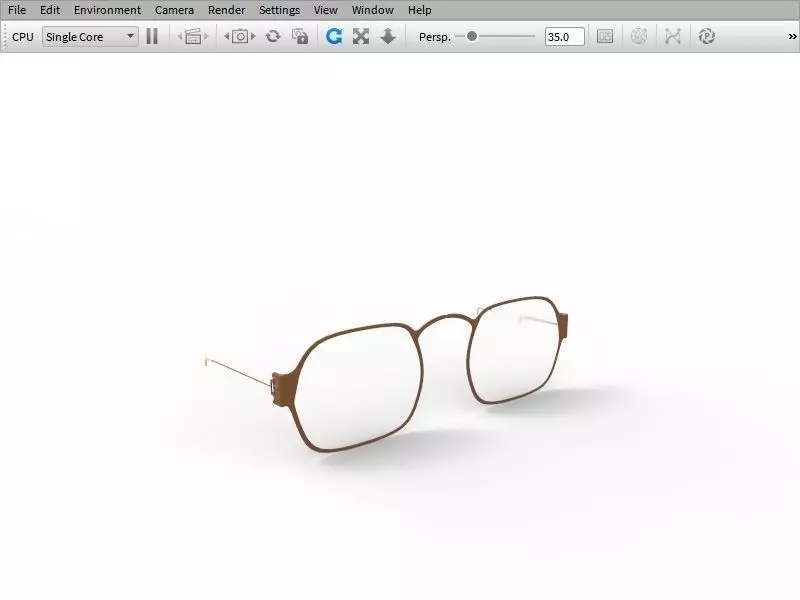800x600 pixels.
Task: Open the Edit menu
Action: [x=50, y=10]
